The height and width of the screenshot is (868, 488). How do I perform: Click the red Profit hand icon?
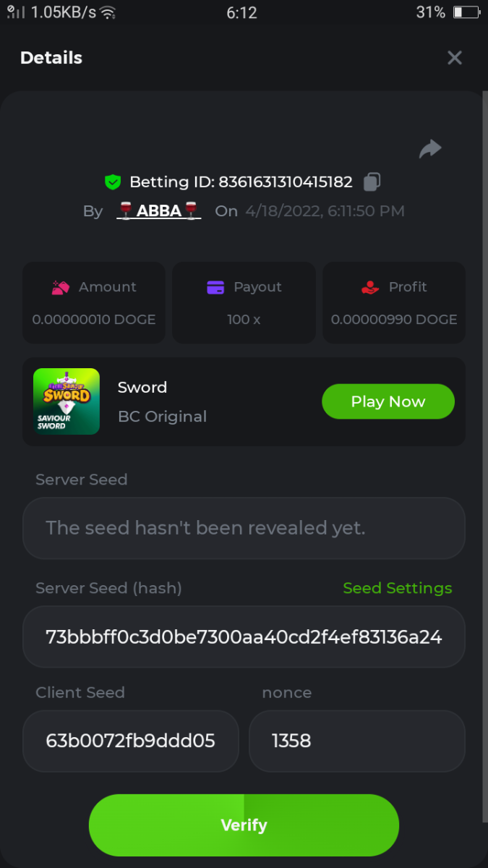(370, 287)
